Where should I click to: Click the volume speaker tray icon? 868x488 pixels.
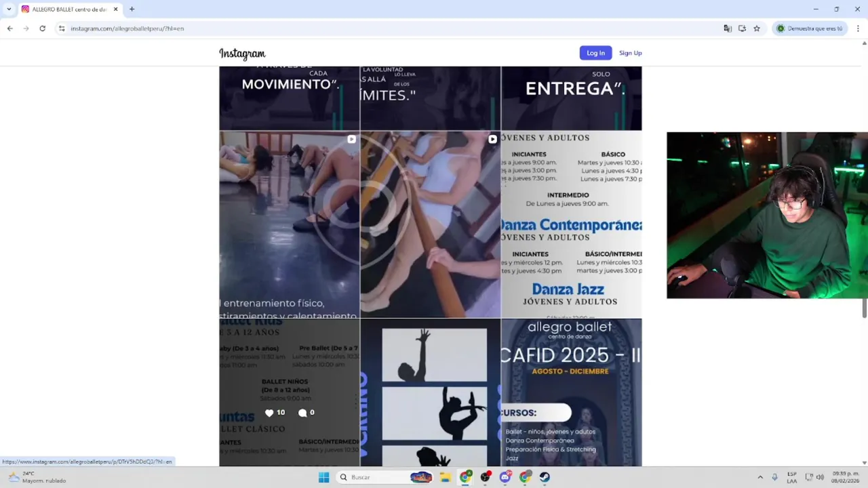coord(820,477)
